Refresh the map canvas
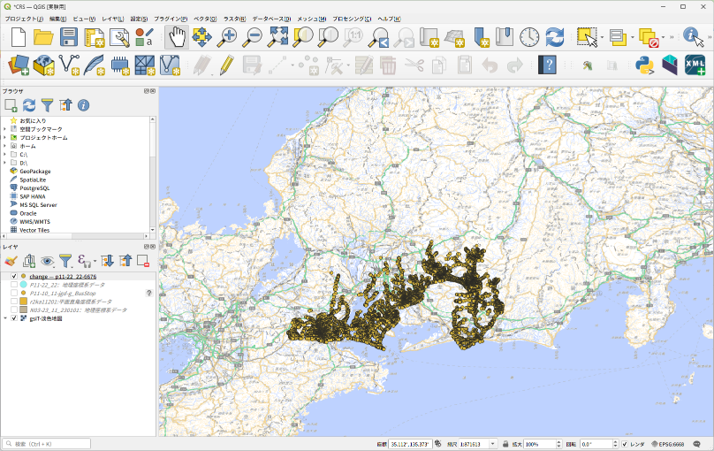This screenshot has width=714, height=451. 554,38
